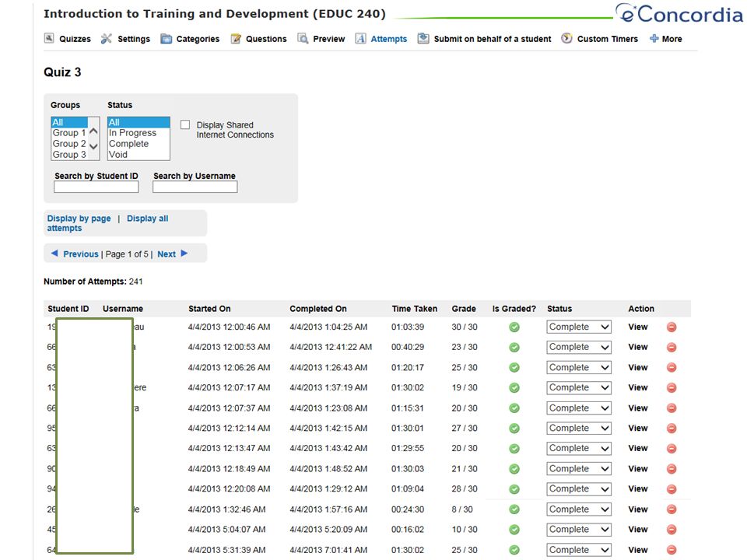747x560 pixels.
Task: Focus the Search by Student ID field
Action: tap(96, 187)
